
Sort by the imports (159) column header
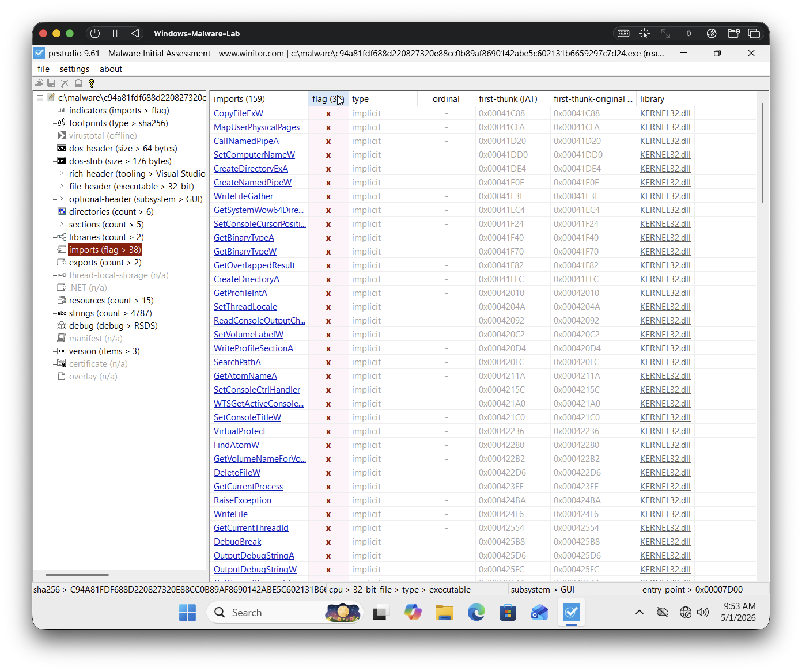point(259,99)
